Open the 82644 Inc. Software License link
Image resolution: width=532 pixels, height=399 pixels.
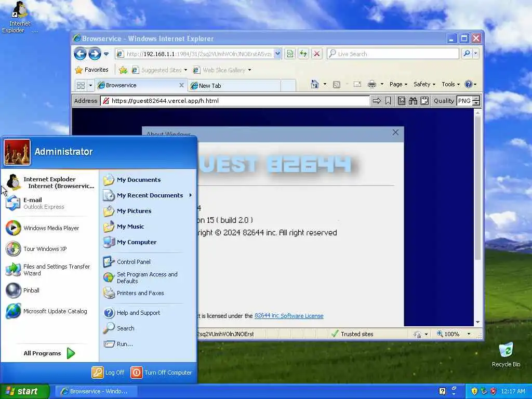coord(289,316)
